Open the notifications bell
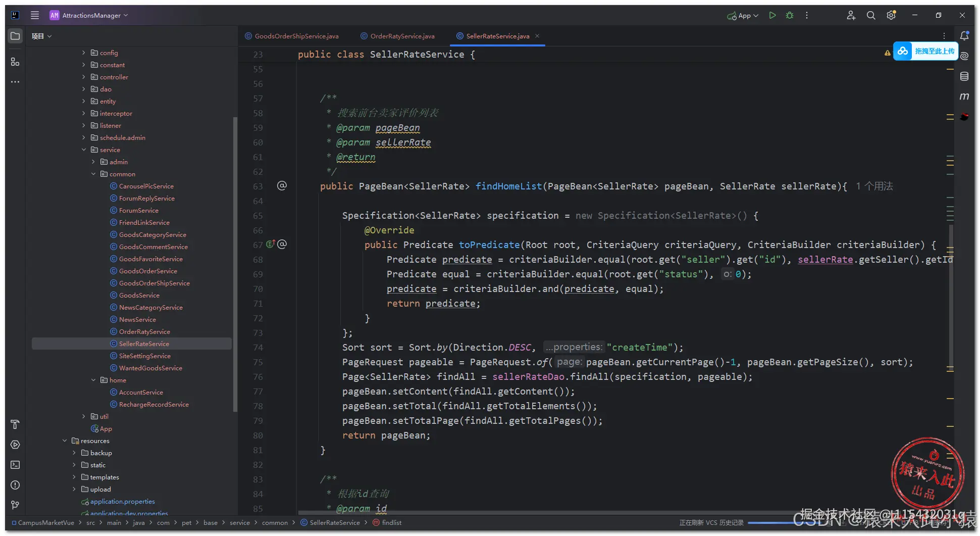 tap(964, 36)
